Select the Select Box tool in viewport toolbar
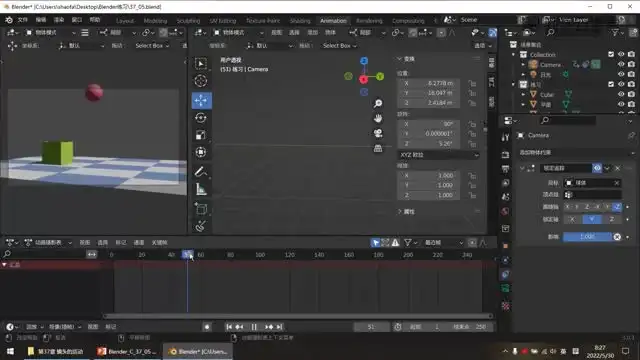 click(201, 64)
